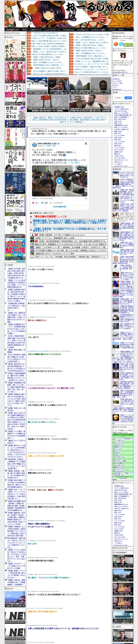Open まとめサイト速報+ navigation item
Viewport: 138px width, 644px height.
99,30
